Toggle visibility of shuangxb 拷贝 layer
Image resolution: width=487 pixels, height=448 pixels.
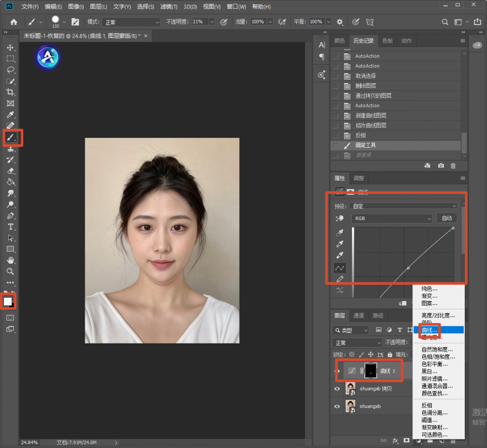pos(337,389)
